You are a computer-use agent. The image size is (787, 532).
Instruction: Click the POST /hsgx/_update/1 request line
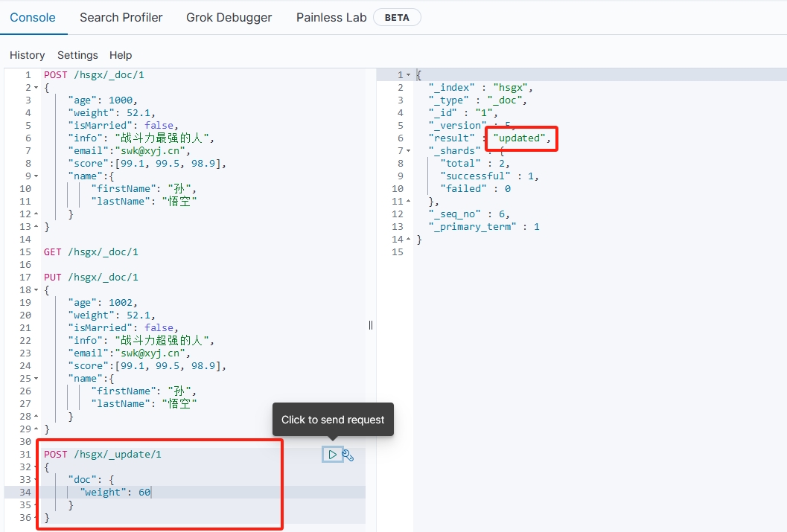(103, 455)
